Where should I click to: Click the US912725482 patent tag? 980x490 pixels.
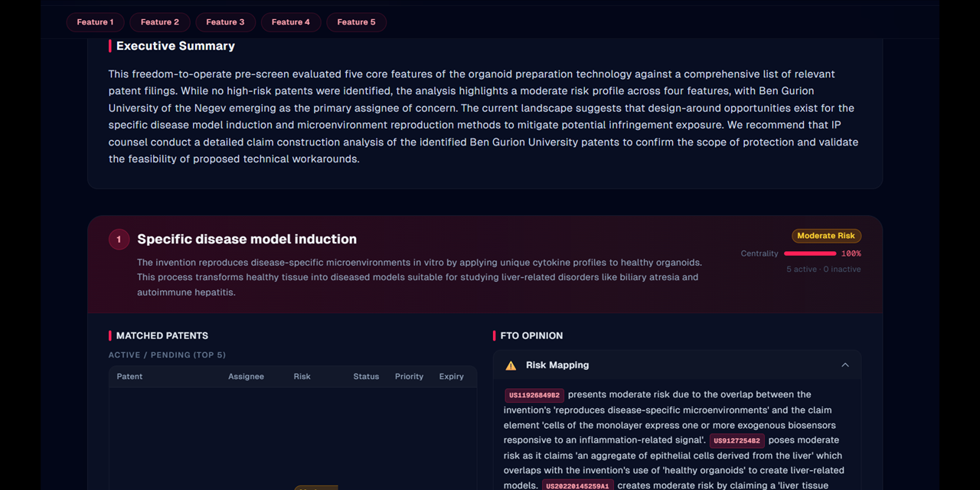click(737, 440)
